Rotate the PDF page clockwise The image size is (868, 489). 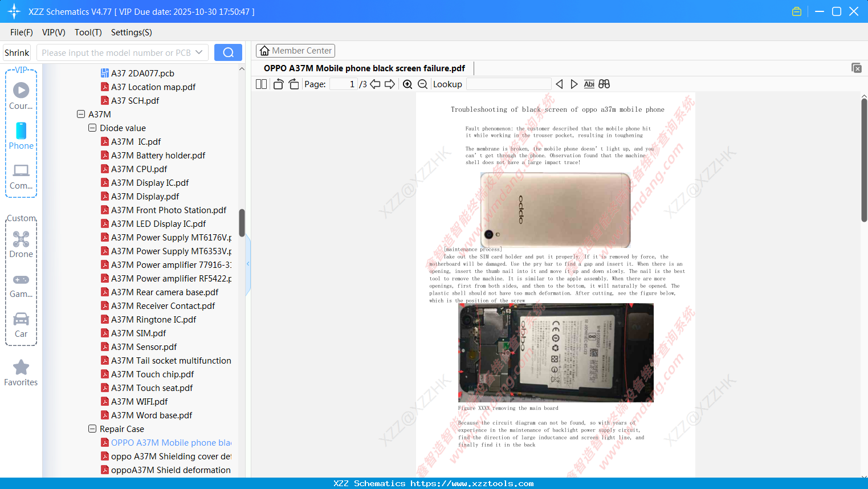[x=294, y=84]
